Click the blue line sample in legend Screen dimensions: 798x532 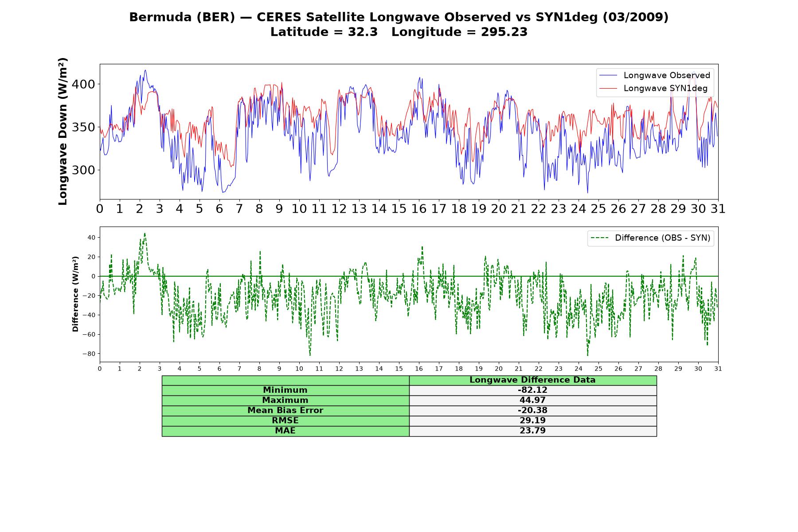608,76
